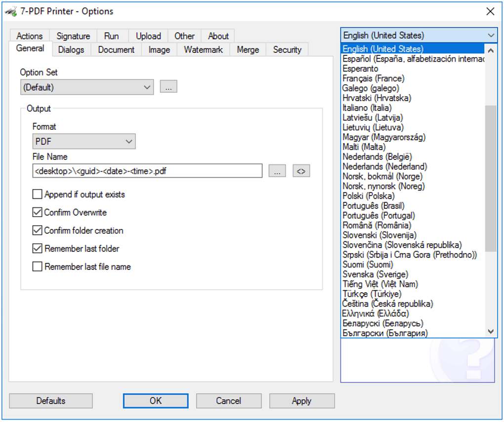
Task: Choose Türkçe (Türkiye)
Action: click(x=413, y=294)
